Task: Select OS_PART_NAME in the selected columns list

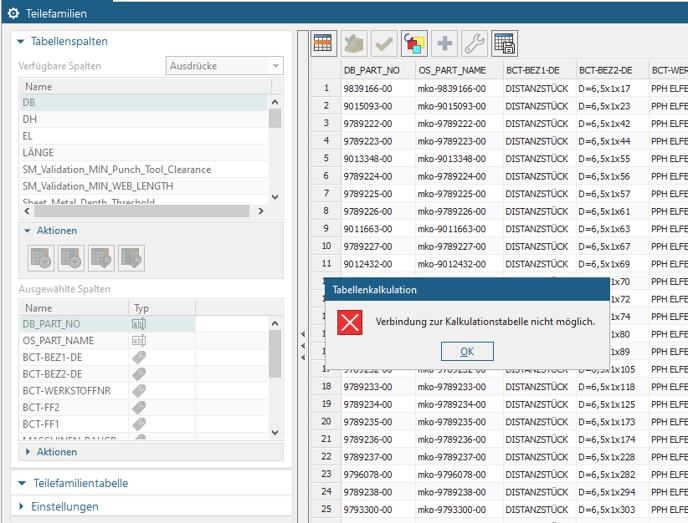Action: click(144, 340)
